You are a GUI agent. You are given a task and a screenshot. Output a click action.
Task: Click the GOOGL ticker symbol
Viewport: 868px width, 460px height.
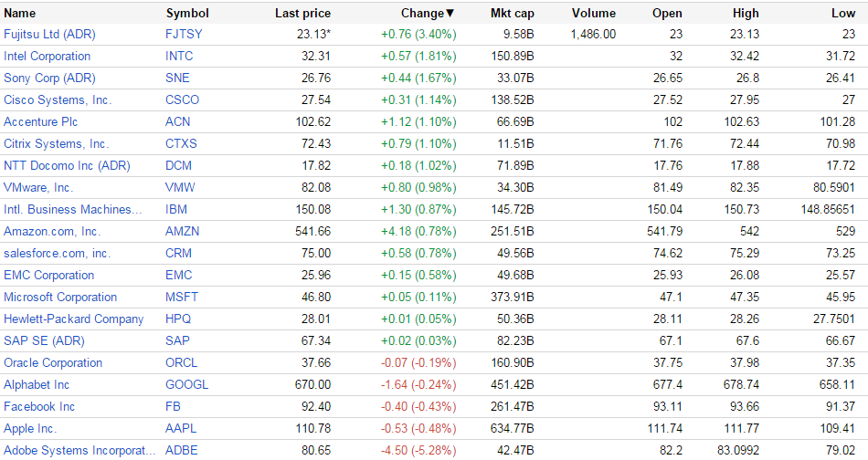[186, 384]
